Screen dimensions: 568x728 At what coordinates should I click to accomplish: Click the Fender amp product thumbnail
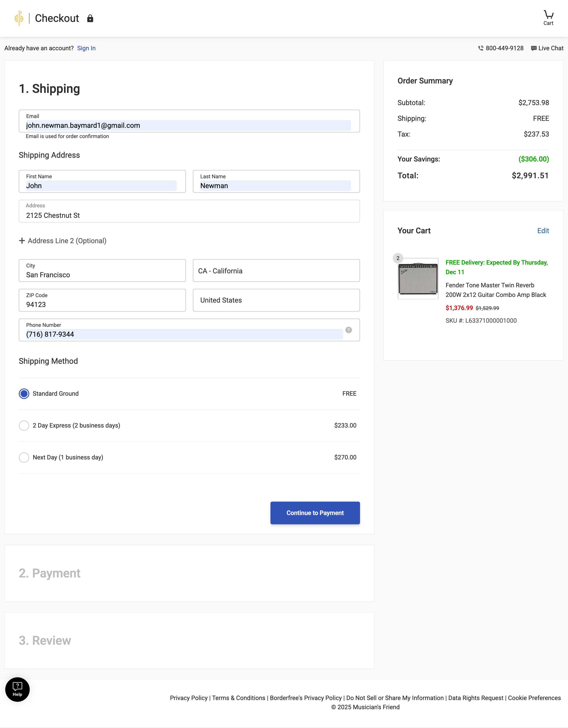pos(418,279)
